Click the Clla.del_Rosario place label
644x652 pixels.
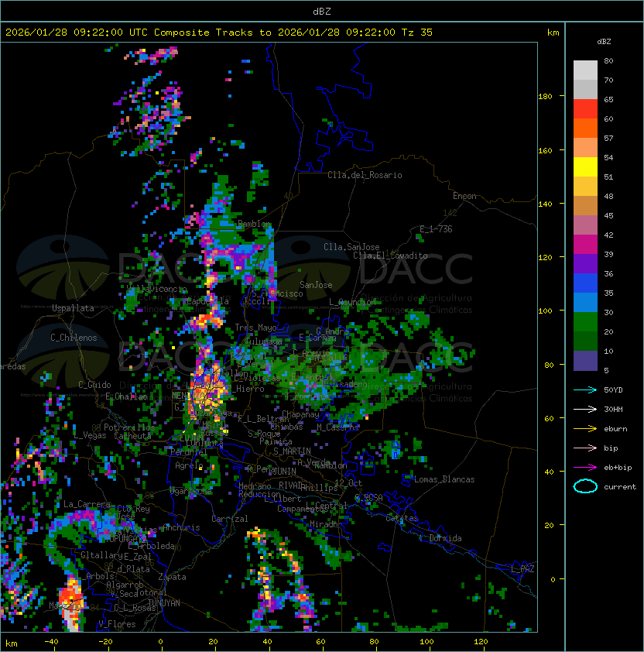(x=365, y=175)
